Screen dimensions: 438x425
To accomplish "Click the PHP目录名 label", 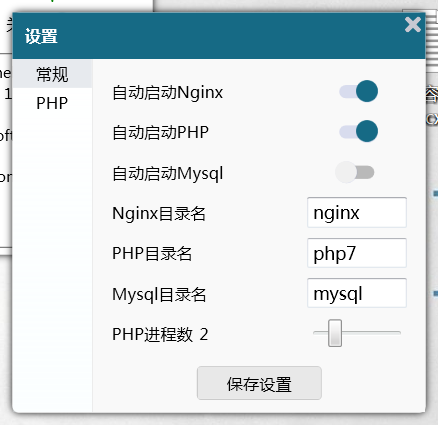I will (x=152, y=254).
